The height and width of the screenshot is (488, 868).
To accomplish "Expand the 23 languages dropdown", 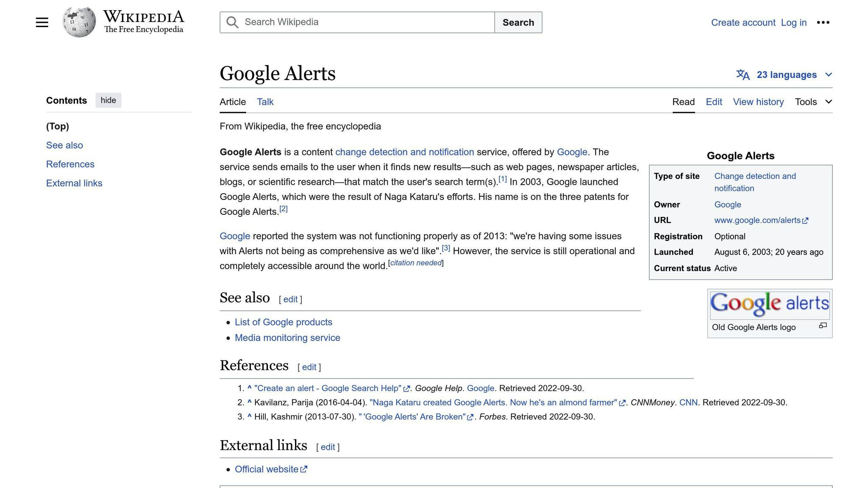I will click(x=784, y=75).
